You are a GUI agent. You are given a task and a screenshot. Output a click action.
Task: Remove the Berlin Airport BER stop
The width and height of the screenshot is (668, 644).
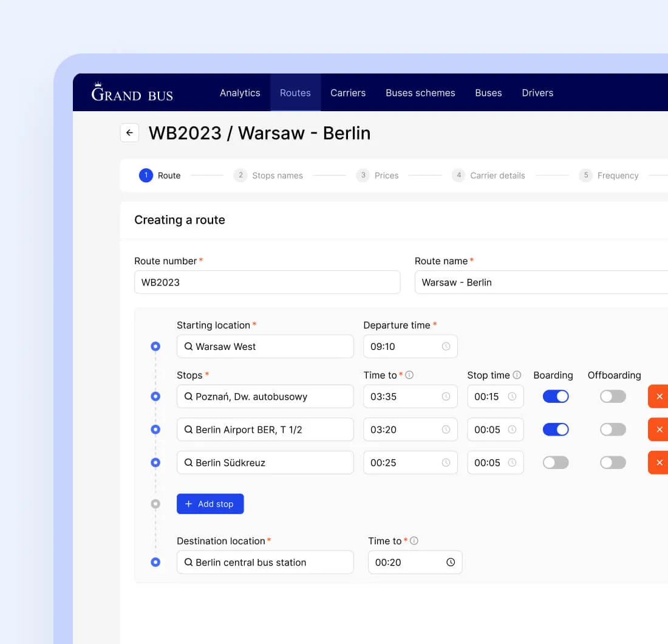(659, 430)
